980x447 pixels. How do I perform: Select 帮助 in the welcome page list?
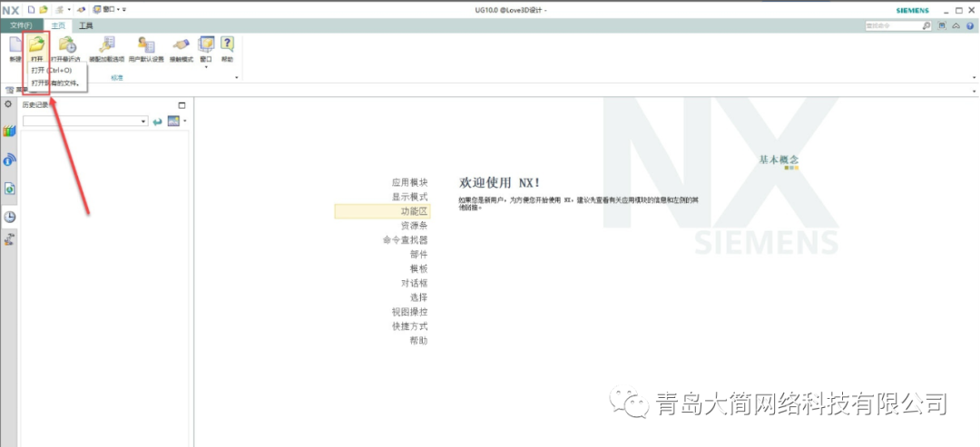point(418,340)
